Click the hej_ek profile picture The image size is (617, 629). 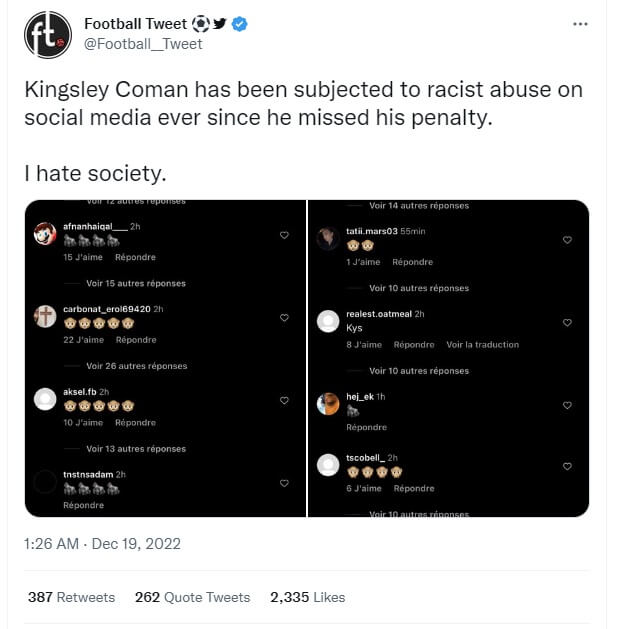pyautogui.click(x=328, y=403)
